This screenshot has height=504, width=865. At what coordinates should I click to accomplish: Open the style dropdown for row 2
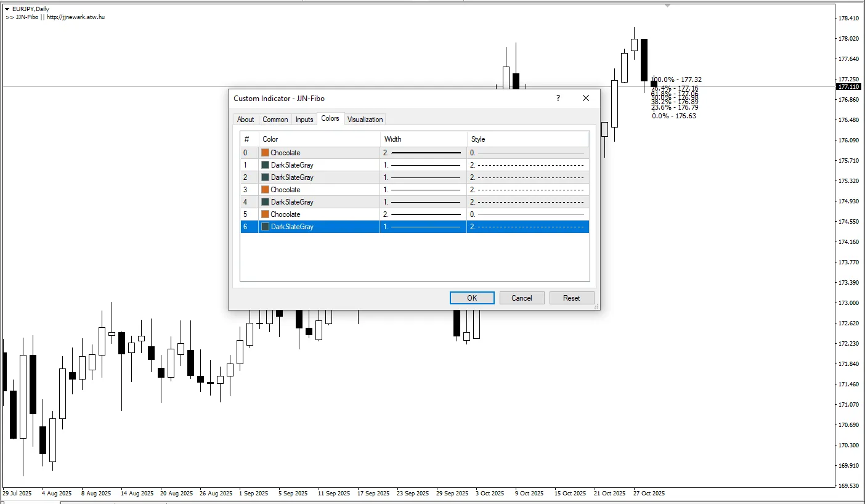(527, 177)
